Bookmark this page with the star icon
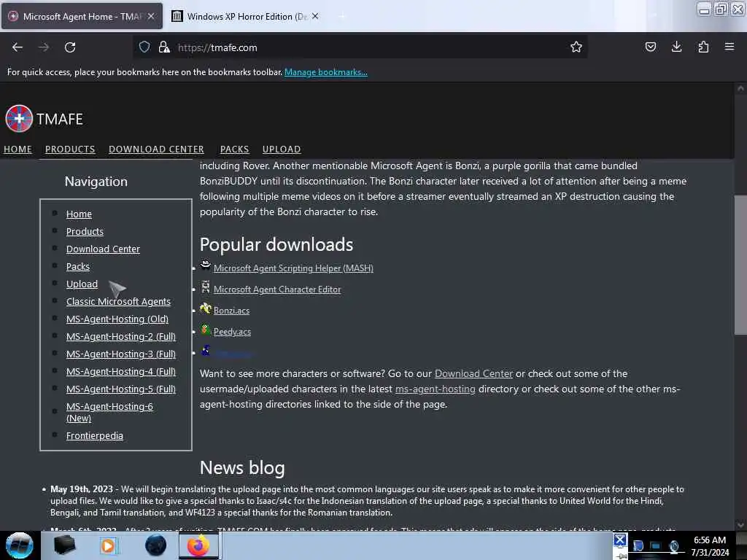 point(576,47)
